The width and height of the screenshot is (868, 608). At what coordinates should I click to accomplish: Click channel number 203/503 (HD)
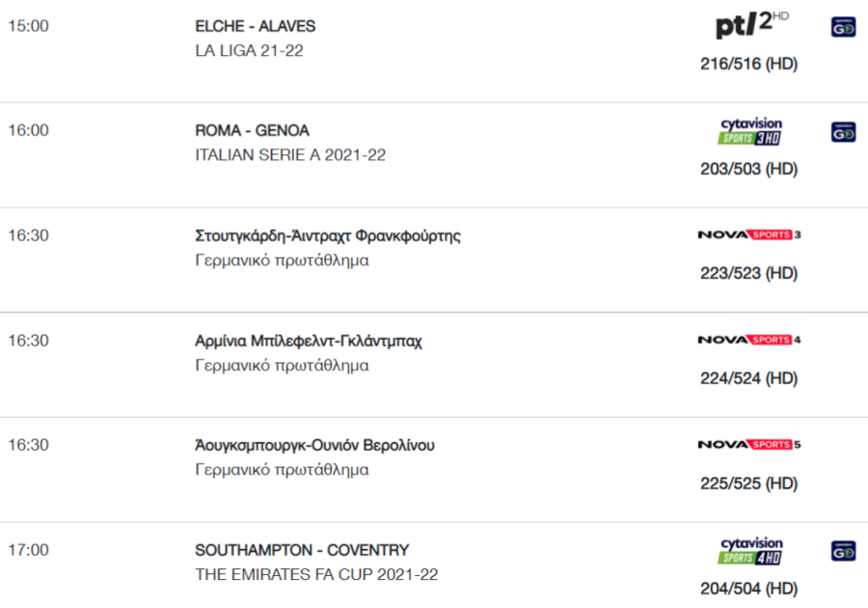tap(749, 169)
